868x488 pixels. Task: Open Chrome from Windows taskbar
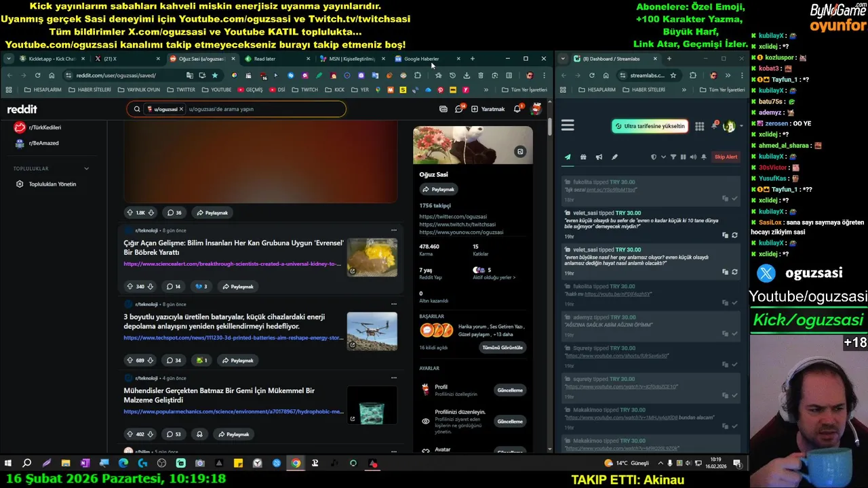[x=296, y=463]
